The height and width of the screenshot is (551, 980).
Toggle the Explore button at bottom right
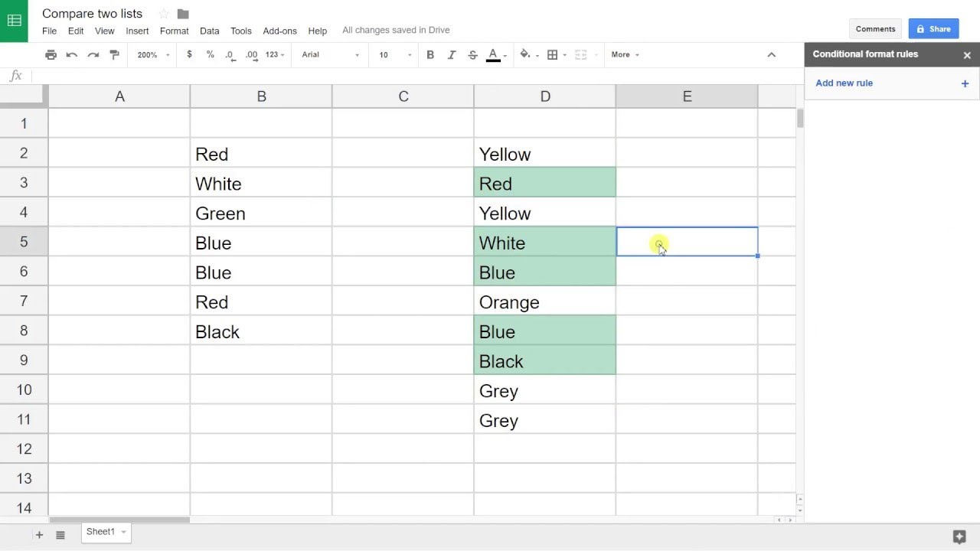(x=959, y=536)
